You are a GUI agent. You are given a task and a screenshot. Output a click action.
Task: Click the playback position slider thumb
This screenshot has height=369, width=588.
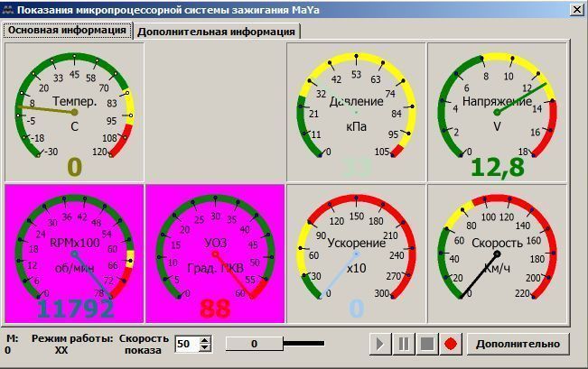click(255, 344)
